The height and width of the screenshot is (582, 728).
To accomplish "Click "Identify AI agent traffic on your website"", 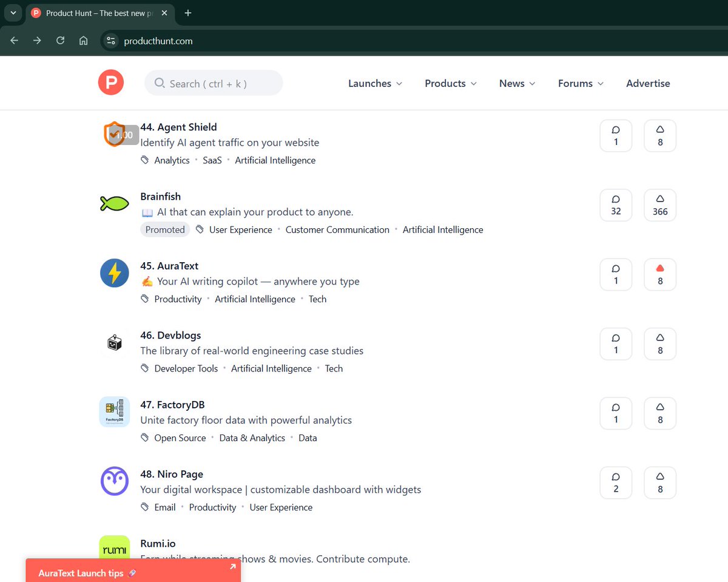I will 230,143.
